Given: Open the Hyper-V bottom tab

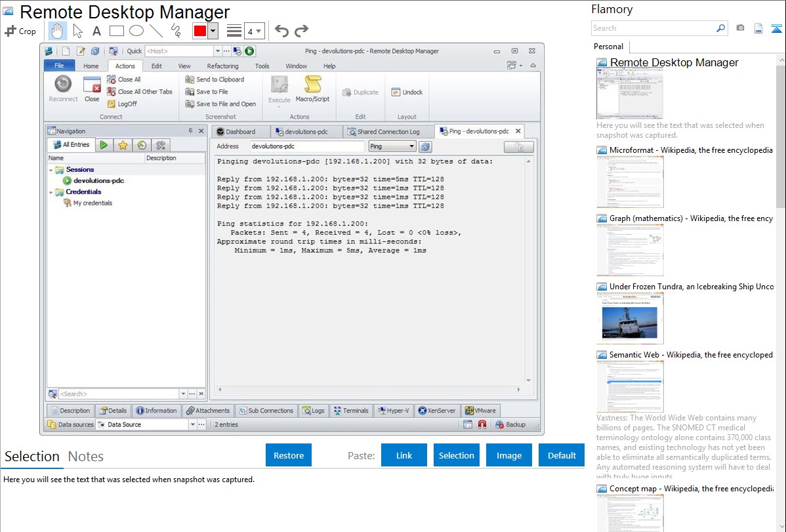Looking at the screenshot, I should (394, 411).
